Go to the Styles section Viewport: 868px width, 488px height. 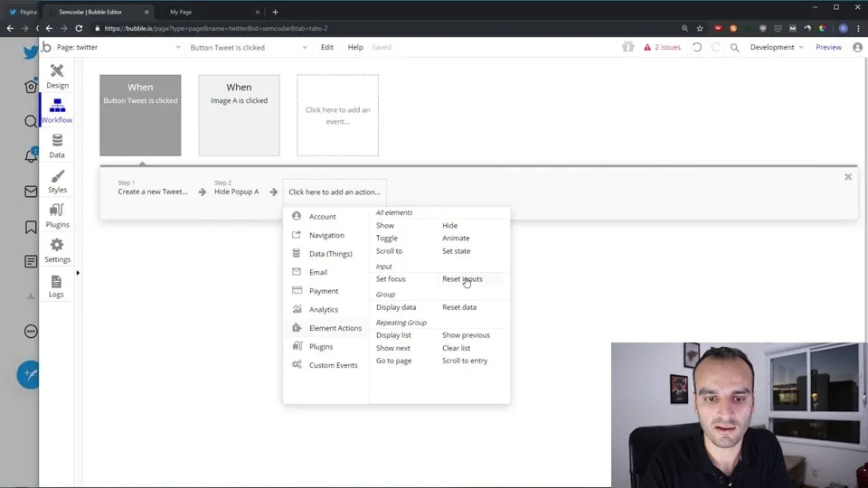tap(57, 181)
